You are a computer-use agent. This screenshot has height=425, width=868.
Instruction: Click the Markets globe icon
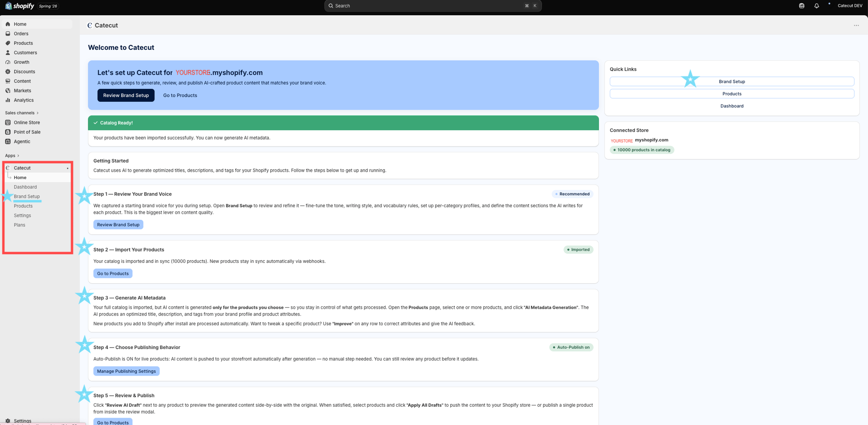click(x=8, y=91)
